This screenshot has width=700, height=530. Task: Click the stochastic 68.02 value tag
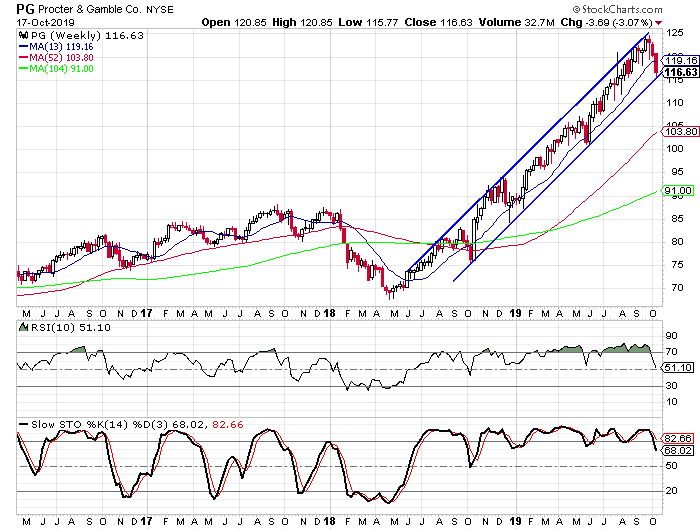point(678,450)
